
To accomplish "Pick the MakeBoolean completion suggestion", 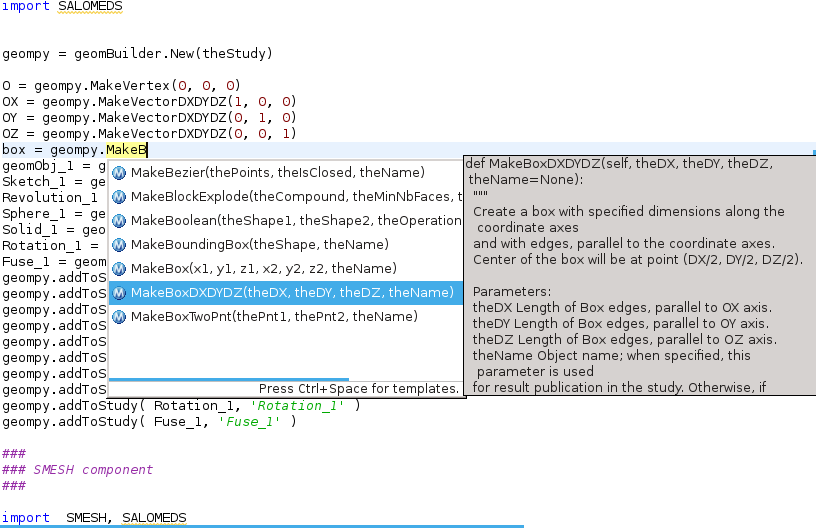I will (286, 221).
